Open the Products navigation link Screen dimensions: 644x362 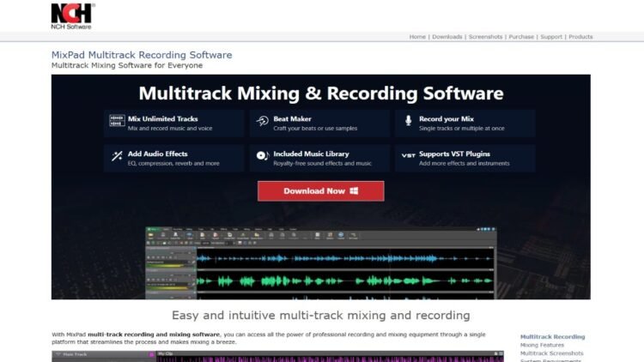[580, 37]
